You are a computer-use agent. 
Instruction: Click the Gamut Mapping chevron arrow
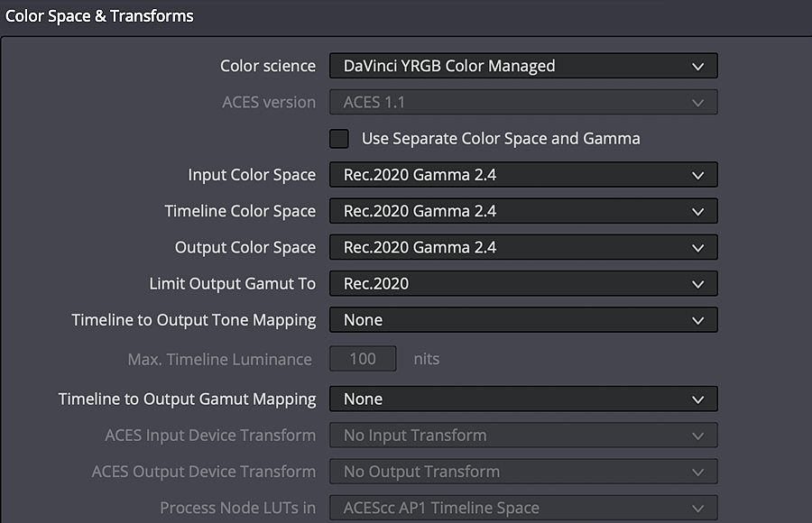pyautogui.click(x=698, y=399)
